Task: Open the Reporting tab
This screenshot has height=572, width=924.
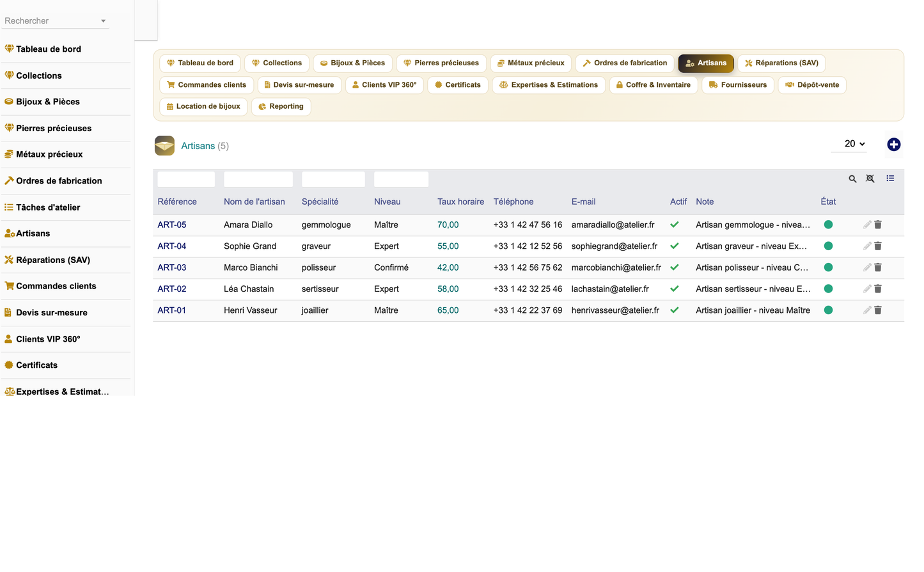Action: pyautogui.click(x=281, y=107)
